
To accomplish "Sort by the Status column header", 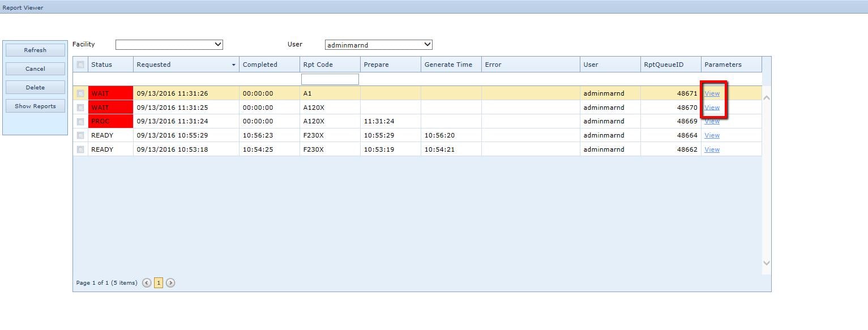I will point(110,65).
